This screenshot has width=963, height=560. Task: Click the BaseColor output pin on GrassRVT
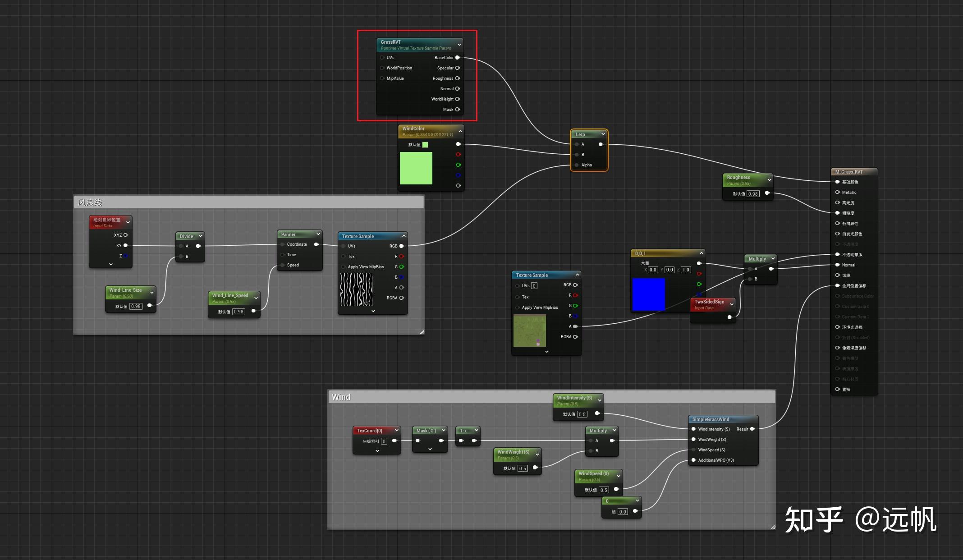(458, 58)
